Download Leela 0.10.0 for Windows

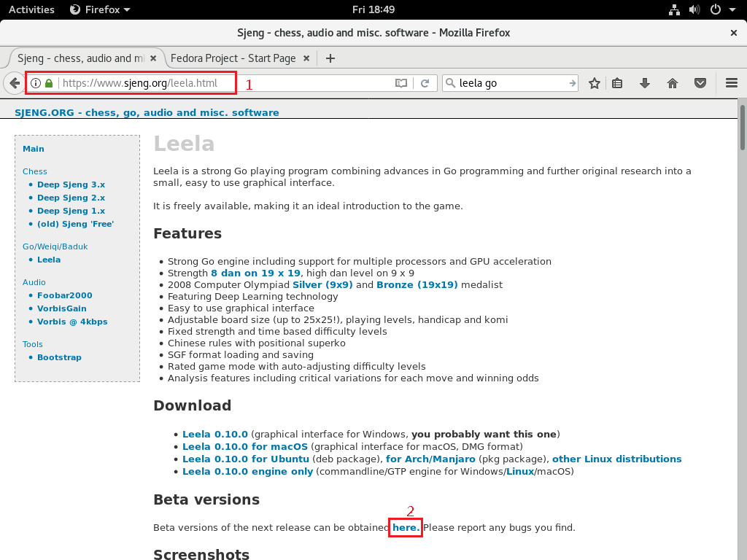(215, 435)
